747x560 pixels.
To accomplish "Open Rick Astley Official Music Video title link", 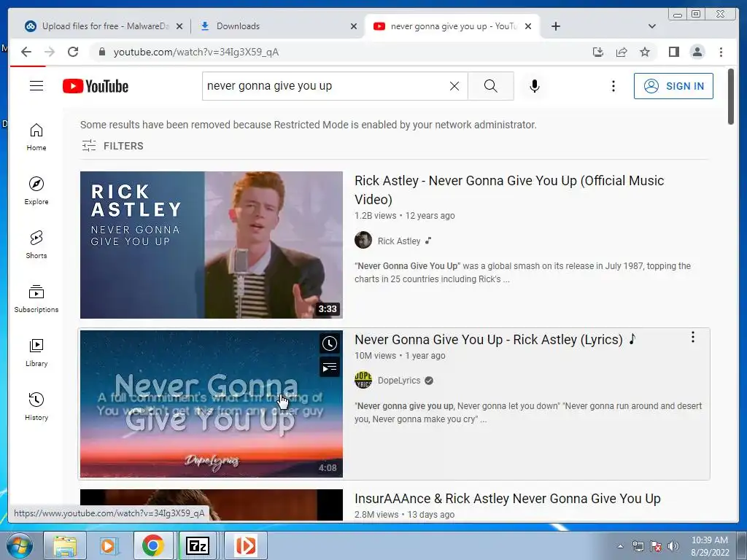I will (509, 190).
